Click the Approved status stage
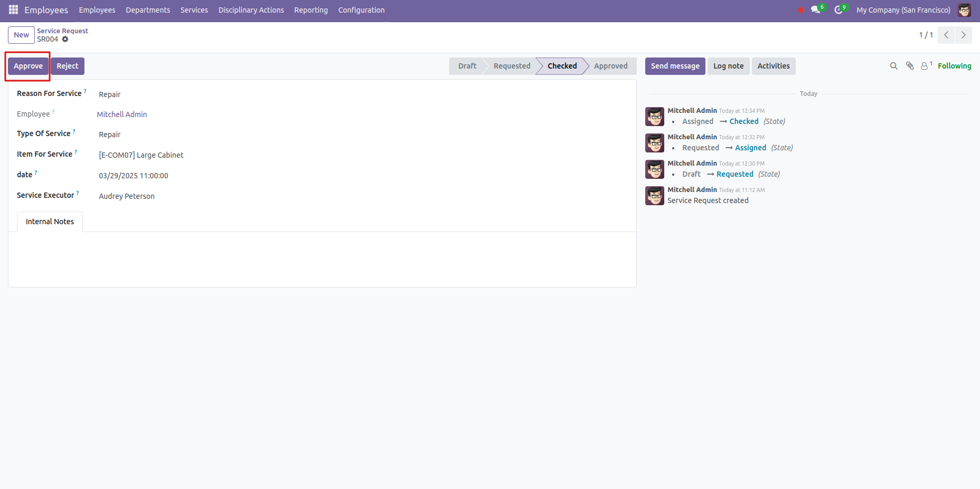Viewport: 980px width, 489px height. tap(610, 66)
